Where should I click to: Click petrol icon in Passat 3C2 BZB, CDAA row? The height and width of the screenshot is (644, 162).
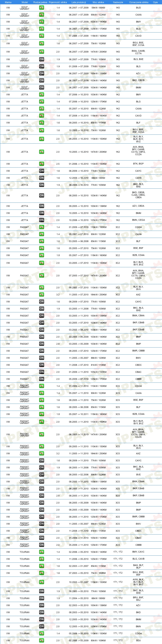[x=42, y=255]
